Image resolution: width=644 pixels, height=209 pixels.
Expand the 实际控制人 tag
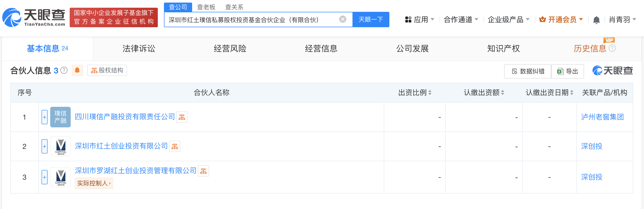point(94,183)
